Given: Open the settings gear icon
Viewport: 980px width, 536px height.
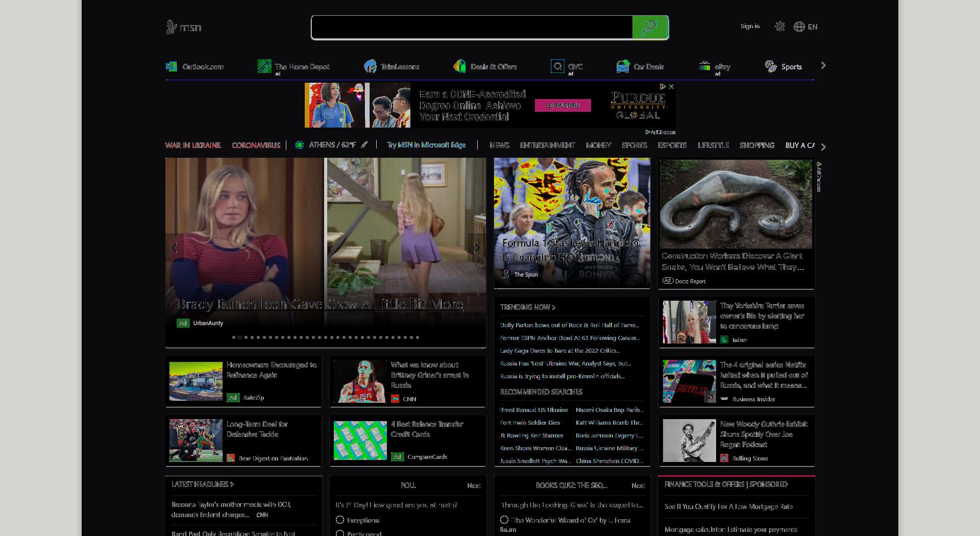Looking at the screenshot, I should point(779,27).
